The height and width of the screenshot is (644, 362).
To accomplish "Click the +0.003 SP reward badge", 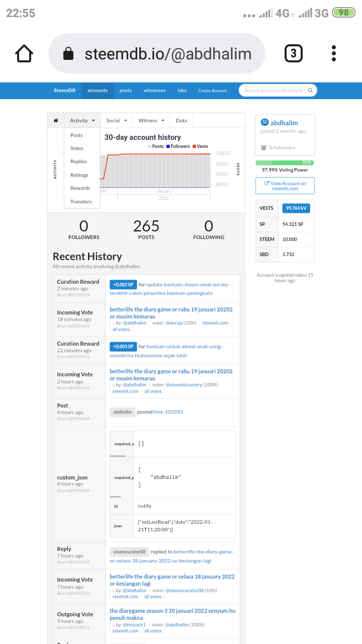I will coord(123,347).
